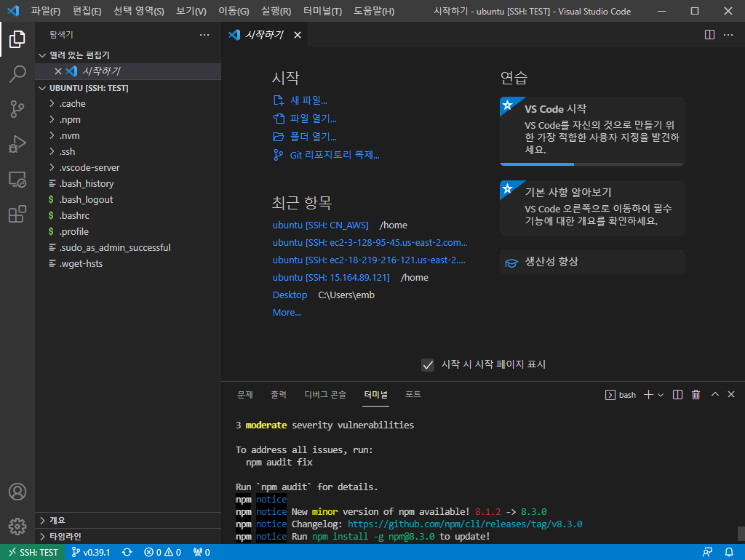Screen dimensions: 745x560
Task: Kill terminal with trash icon
Action: pos(696,395)
